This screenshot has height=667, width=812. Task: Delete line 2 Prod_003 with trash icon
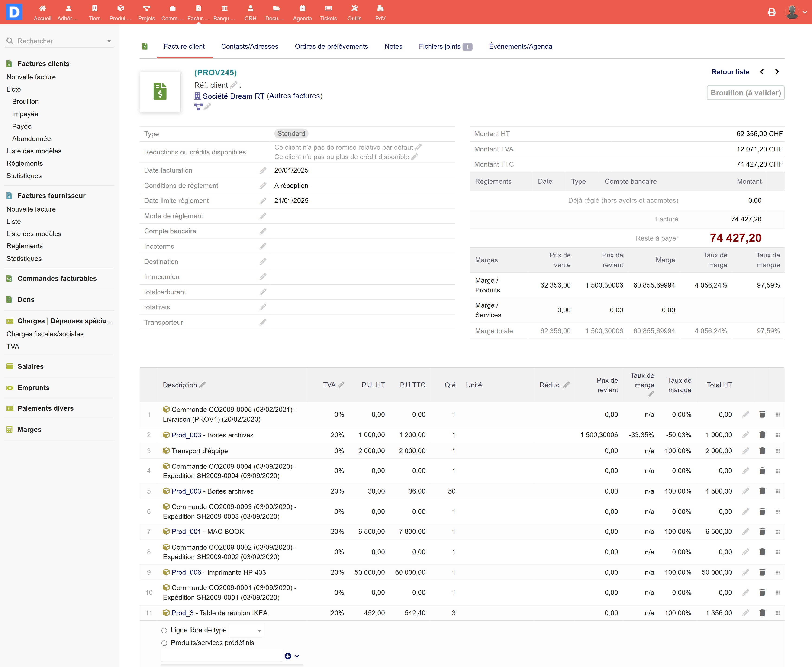tap(762, 435)
